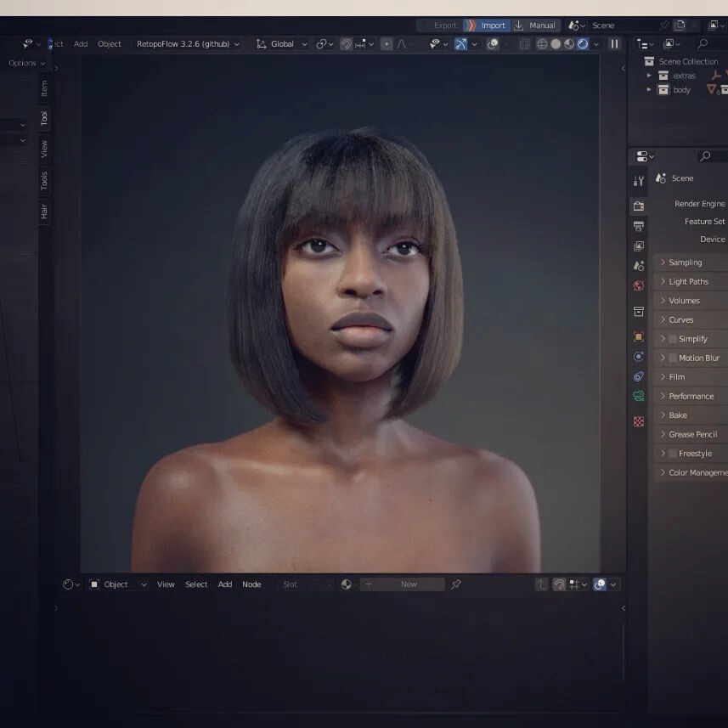Click the new scene icon in top bar
Screen dimensions: 728x728
[680, 25]
